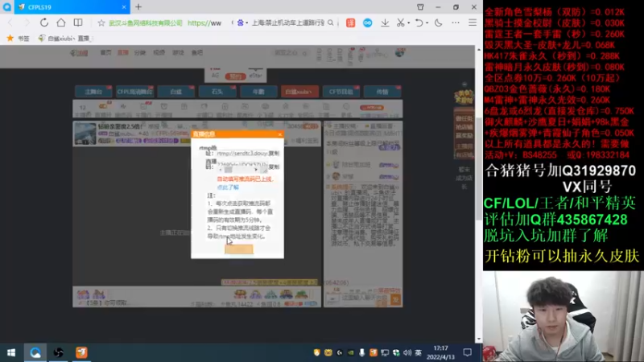
Task: Bookmark this page with the star icon
Action: [101, 23]
